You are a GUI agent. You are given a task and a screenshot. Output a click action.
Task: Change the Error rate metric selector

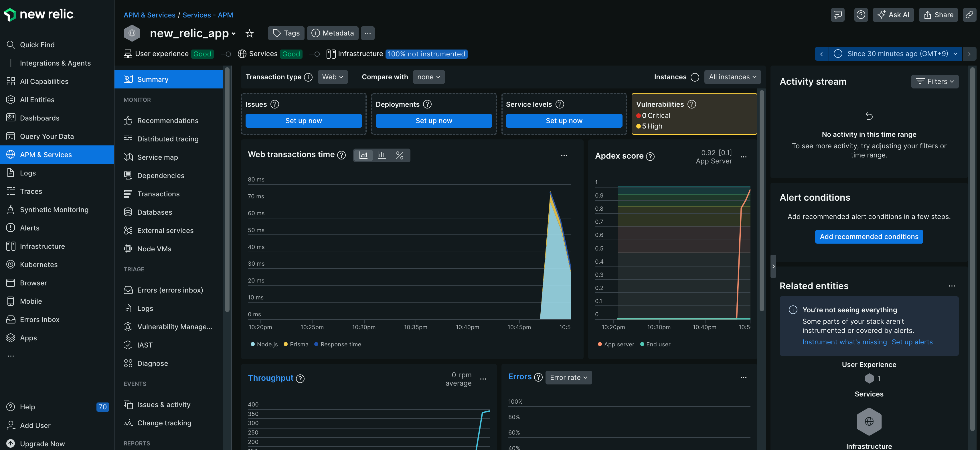tap(568, 377)
